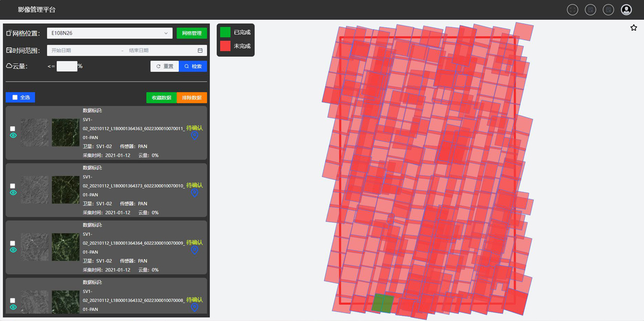Click location pin on third data item
This screenshot has height=321, width=644.
pyautogui.click(x=195, y=251)
